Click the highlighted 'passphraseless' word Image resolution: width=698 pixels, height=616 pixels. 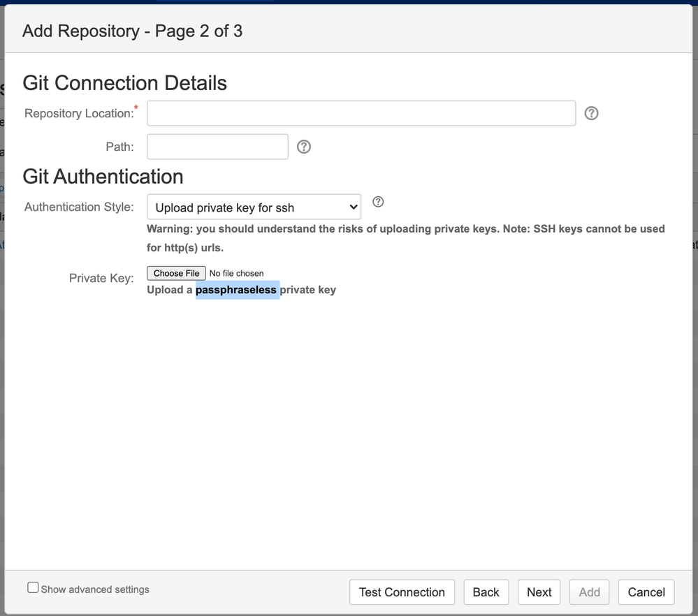tap(236, 291)
